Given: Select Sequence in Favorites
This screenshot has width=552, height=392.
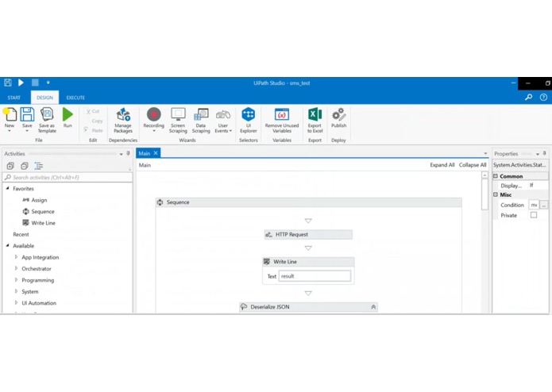Looking at the screenshot, I should point(43,211).
